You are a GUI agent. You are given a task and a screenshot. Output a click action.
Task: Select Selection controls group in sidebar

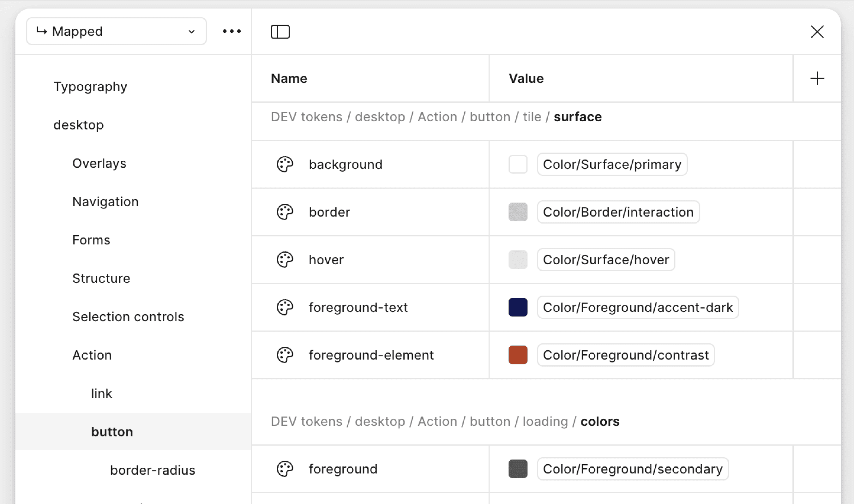(x=128, y=317)
